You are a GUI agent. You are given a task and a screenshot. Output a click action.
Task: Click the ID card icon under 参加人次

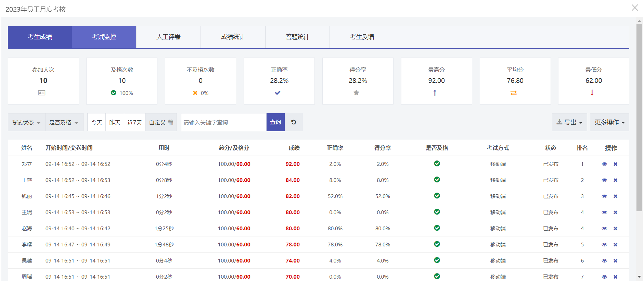42,93
